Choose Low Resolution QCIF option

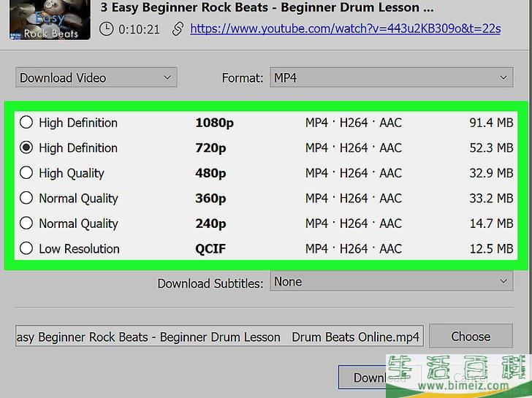tap(26, 248)
